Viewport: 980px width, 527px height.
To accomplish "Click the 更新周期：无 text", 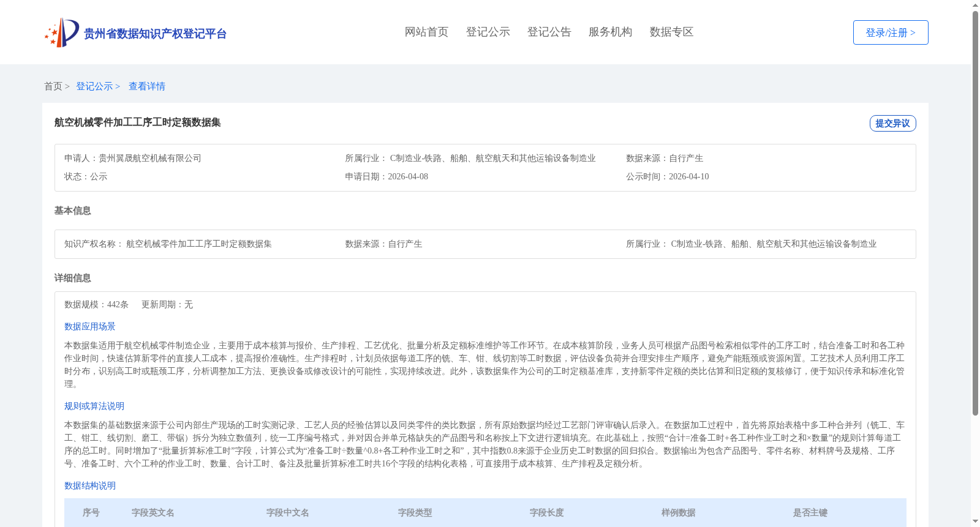I will click(167, 304).
